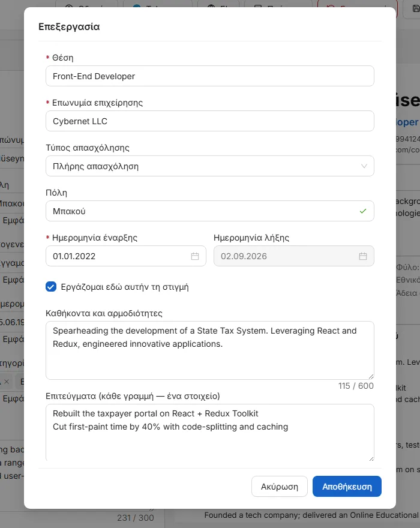Viewport: 420px width, 528px height.
Task: Expand the 'Τύπος απασχόλησης' dropdown arrow
Action: tap(364, 166)
